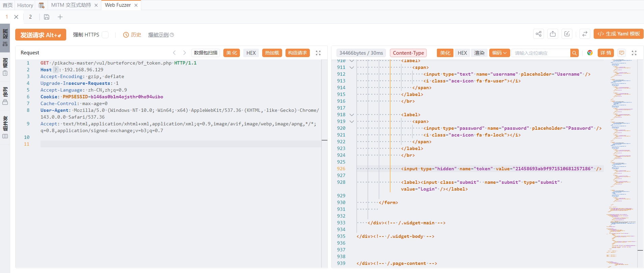Click the hidden token input on line 926
This screenshot has width=644, height=273.
pyautogui.click(x=501, y=169)
